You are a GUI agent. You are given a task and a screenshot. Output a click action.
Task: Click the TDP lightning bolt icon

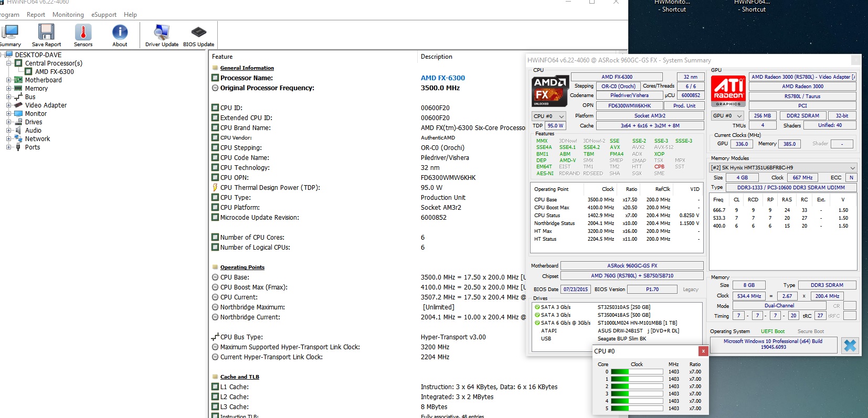tap(215, 187)
